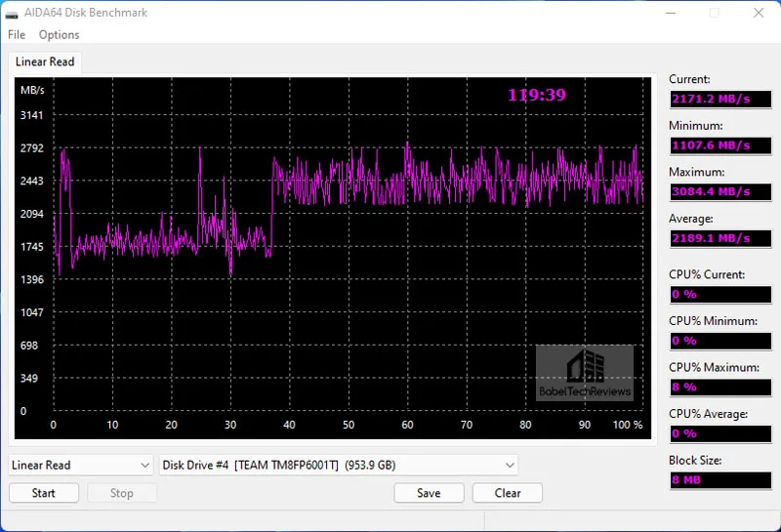Click the AIDA64 Disk Benchmark window title

click(x=86, y=13)
